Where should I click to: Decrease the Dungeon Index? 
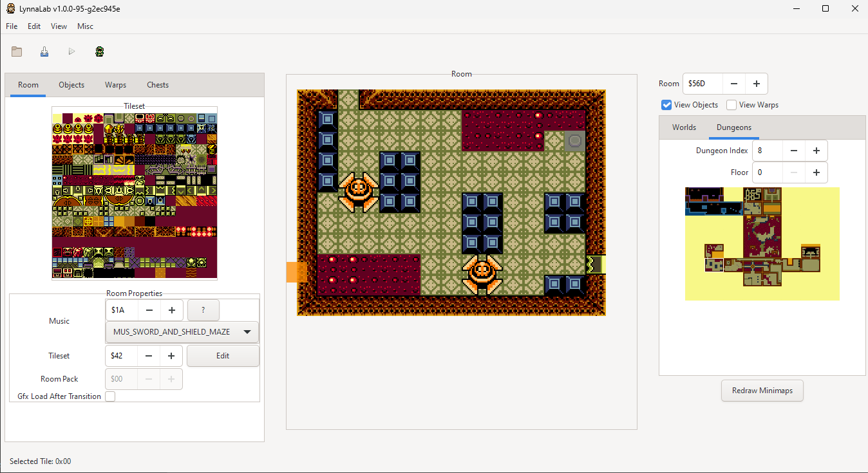tap(794, 151)
